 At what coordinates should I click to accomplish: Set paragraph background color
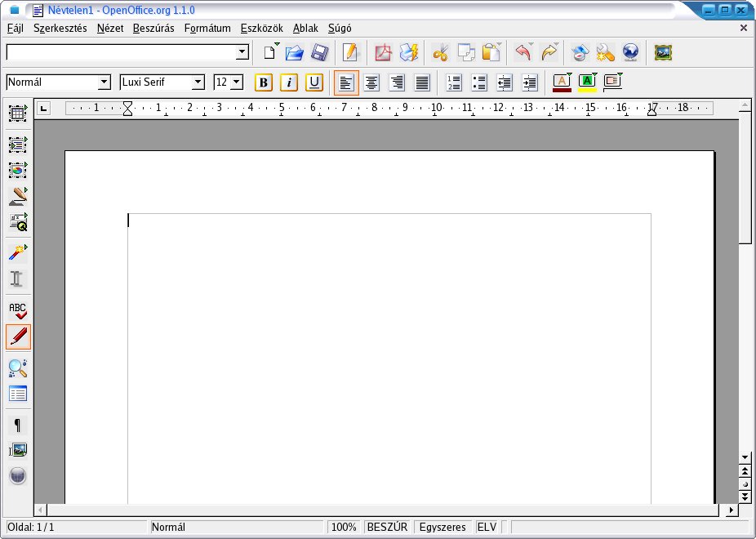pos(613,82)
